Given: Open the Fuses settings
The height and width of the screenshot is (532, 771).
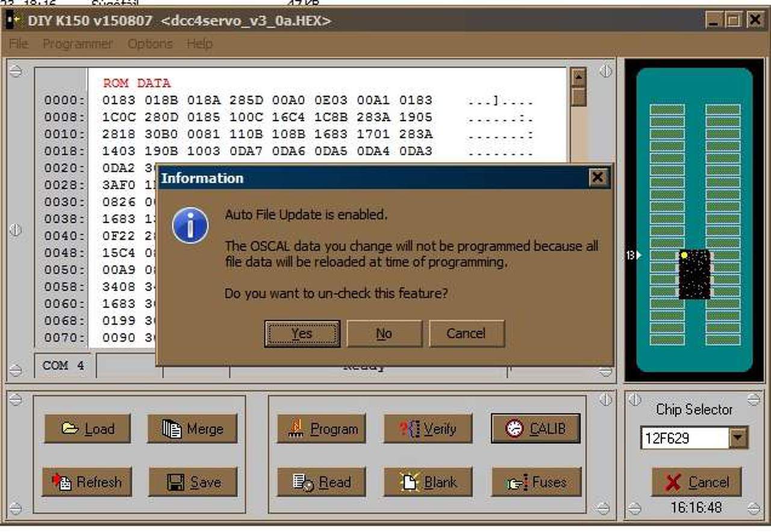Looking at the screenshot, I should (537, 482).
